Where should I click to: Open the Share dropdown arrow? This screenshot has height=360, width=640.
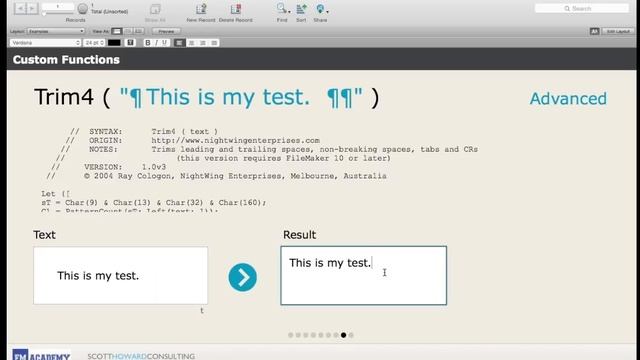point(327,11)
